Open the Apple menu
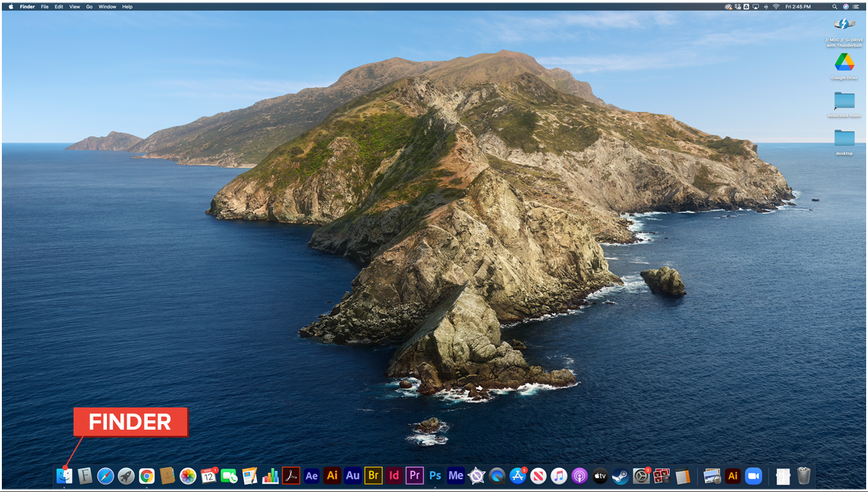 (11, 7)
